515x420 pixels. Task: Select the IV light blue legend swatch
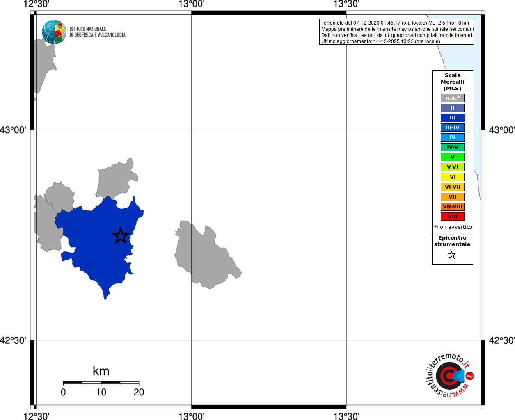click(x=453, y=137)
